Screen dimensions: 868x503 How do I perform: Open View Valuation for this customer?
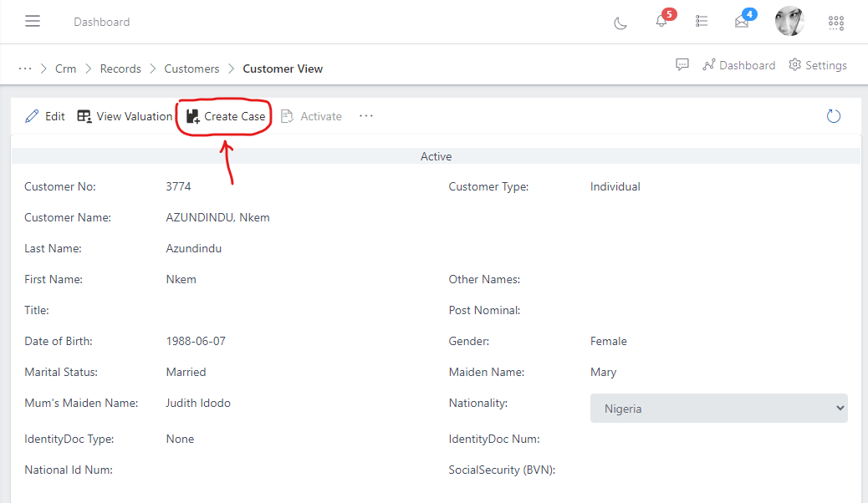(124, 116)
